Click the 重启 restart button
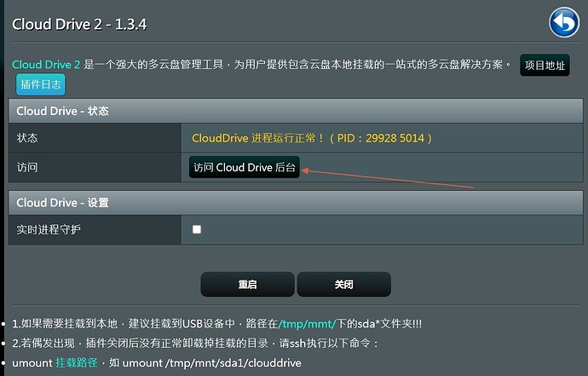 coord(247,285)
